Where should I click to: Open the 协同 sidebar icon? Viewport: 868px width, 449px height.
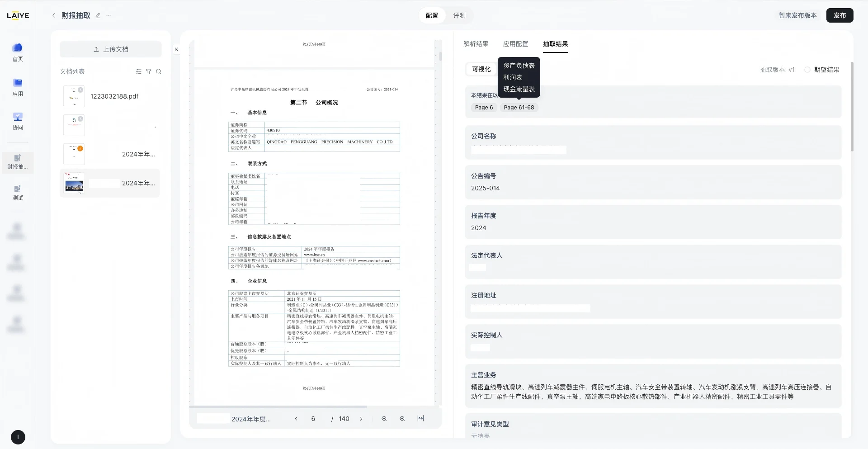[x=18, y=121]
